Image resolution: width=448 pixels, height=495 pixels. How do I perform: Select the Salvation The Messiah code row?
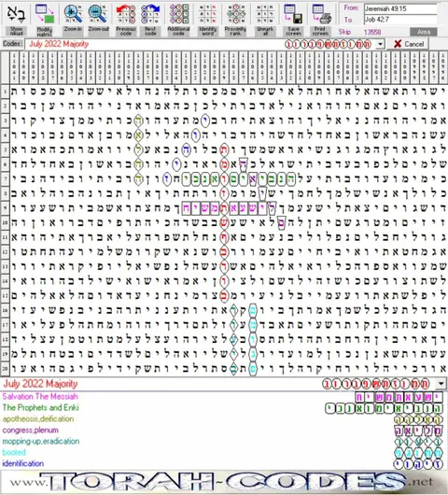(222, 397)
